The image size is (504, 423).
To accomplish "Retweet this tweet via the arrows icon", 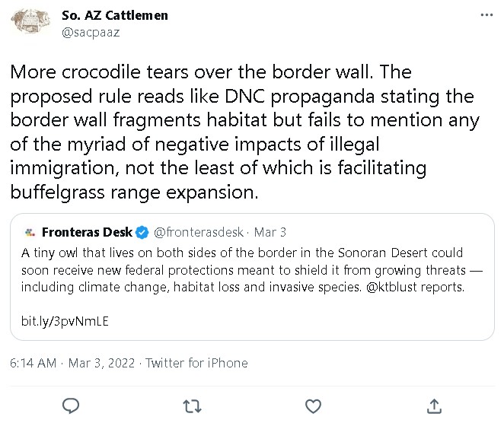I will pyautogui.click(x=192, y=405).
